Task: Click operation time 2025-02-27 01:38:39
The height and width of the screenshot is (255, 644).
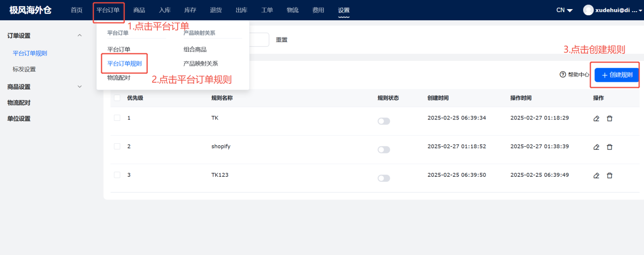Action: (539, 146)
